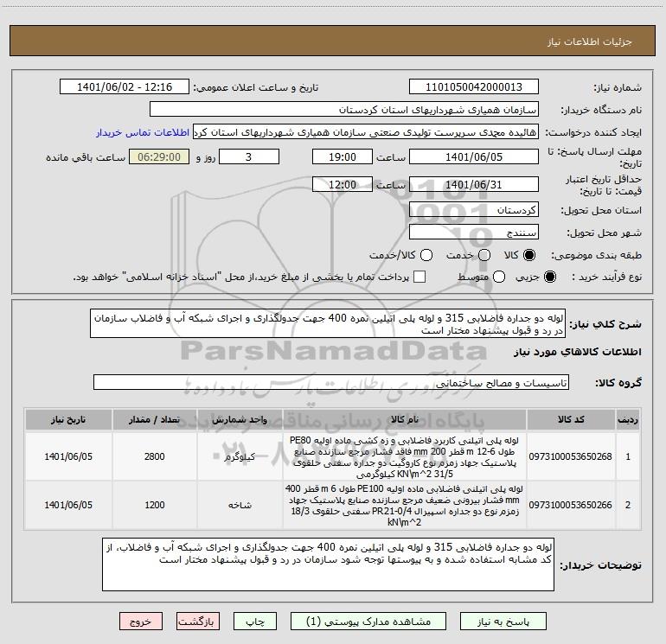Click the page header جزئیات اطلاعات نیاز
The image size is (666, 644).
coord(589,41)
